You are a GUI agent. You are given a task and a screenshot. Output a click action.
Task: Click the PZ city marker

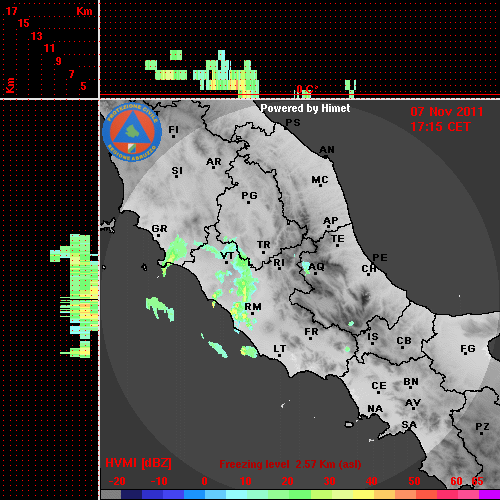click(482, 428)
